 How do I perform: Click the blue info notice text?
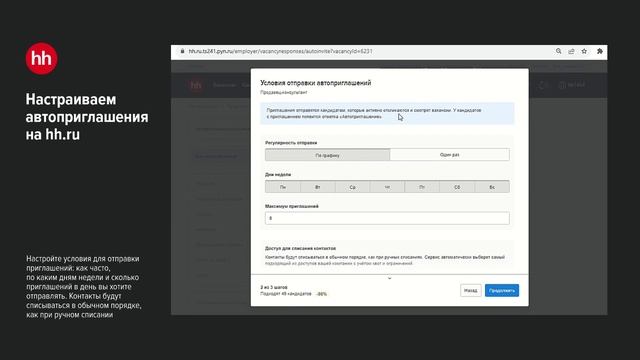coord(374,113)
